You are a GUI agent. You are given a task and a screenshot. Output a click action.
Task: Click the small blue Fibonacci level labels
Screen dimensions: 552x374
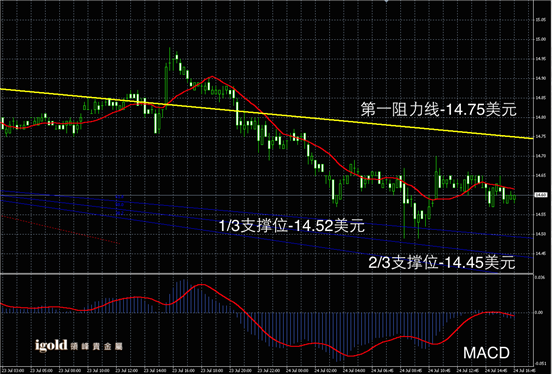(120, 205)
